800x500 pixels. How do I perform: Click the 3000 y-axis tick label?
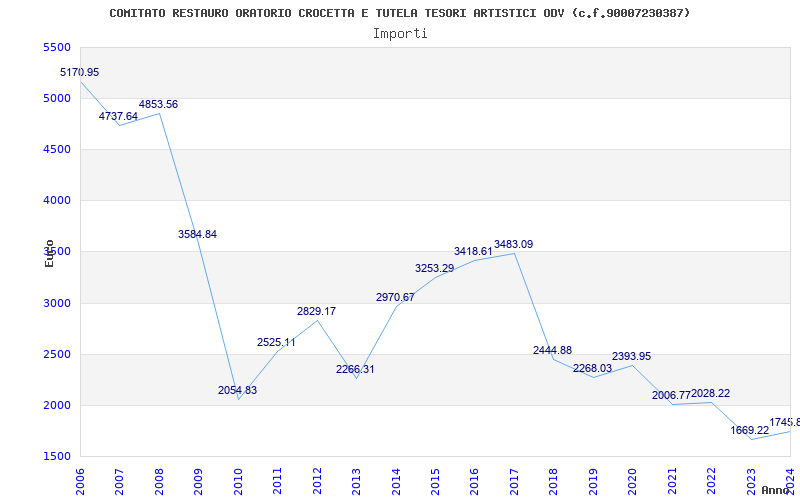click(57, 304)
